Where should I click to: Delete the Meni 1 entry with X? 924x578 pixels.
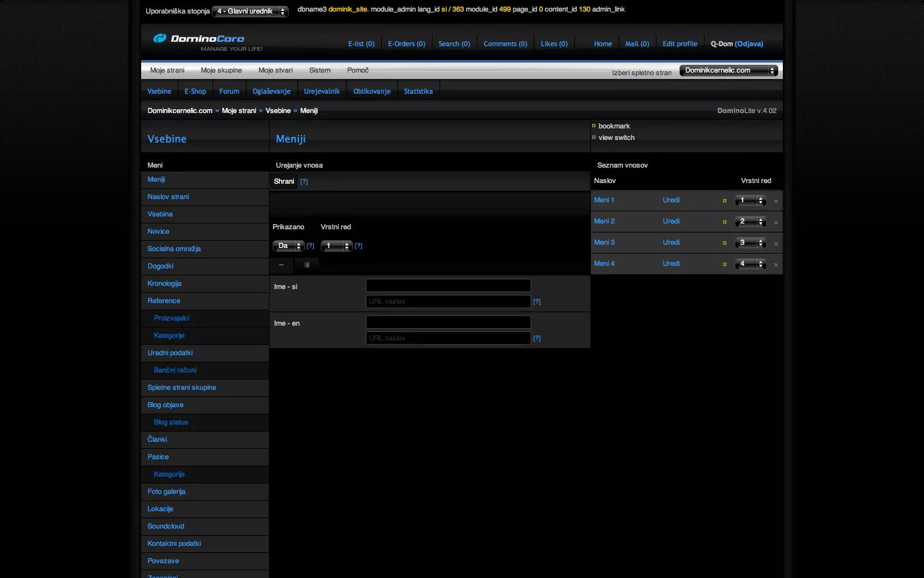776,201
